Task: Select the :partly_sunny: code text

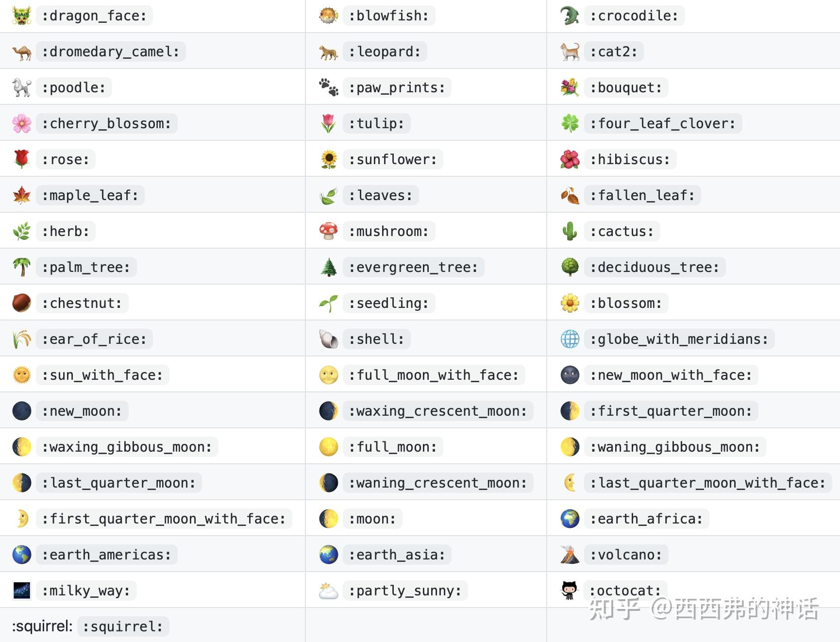Action: pyautogui.click(x=405, y=591)
